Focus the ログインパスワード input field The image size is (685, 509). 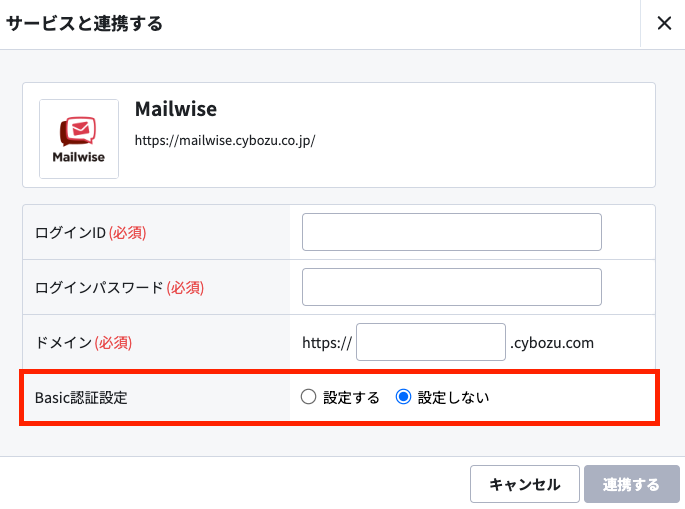pos(452,287)
